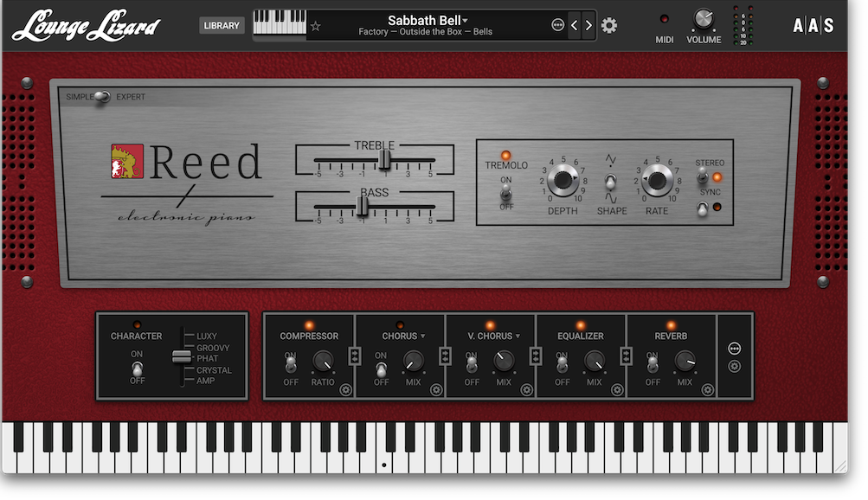Open the global settings gear in the header
The width and height of the screenshot is (868, 500).
click(x=609, y=25)
